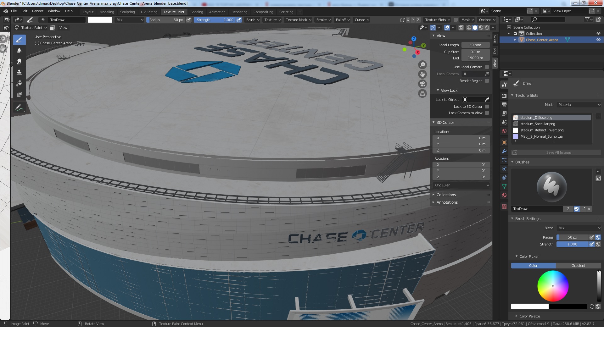Open the Material mode dropdown in Texture Slots
The height and width of the screenshot is (364, 604).
click(x=579, y=105)
